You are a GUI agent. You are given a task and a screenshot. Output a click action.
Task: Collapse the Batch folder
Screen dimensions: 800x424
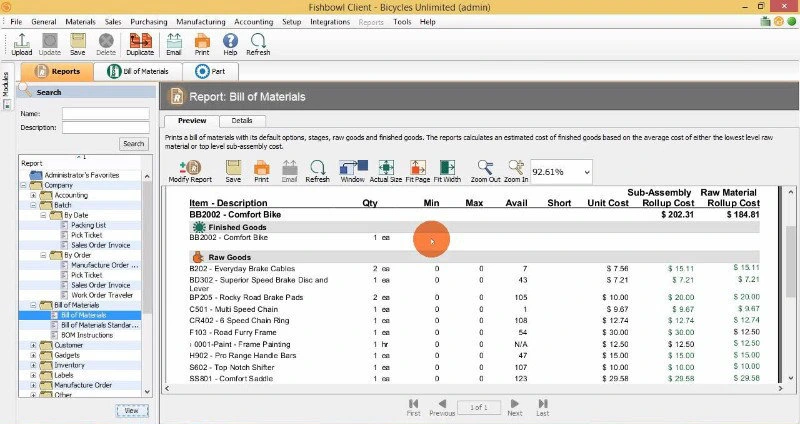coord(35,205)
